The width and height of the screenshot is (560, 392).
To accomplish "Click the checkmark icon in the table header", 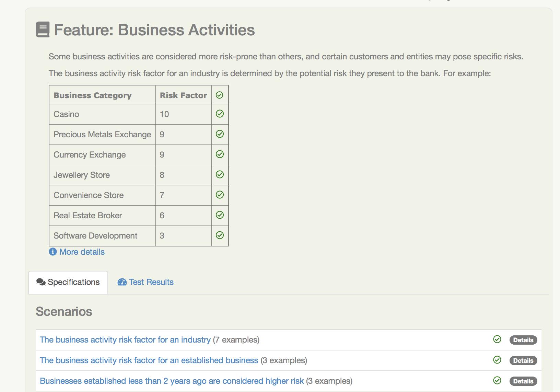I will click(x=220, y=95).
